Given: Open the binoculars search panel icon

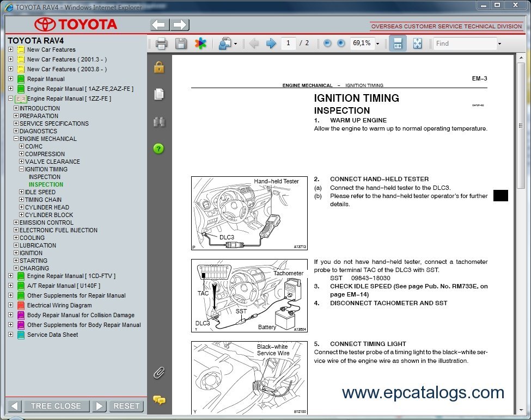Looking at the screenshot, I should pos(159,121).
